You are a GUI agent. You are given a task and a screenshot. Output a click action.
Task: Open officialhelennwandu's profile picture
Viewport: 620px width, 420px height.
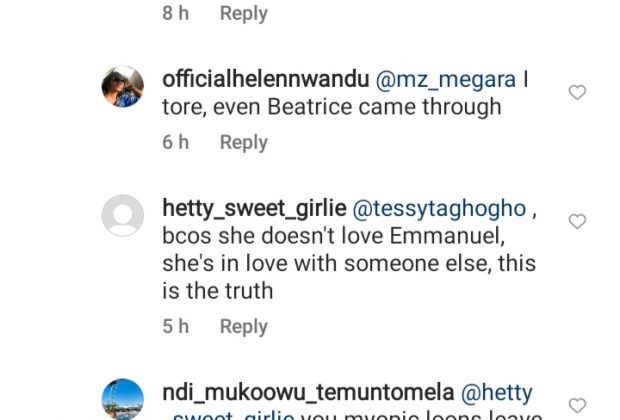point(123,87)
